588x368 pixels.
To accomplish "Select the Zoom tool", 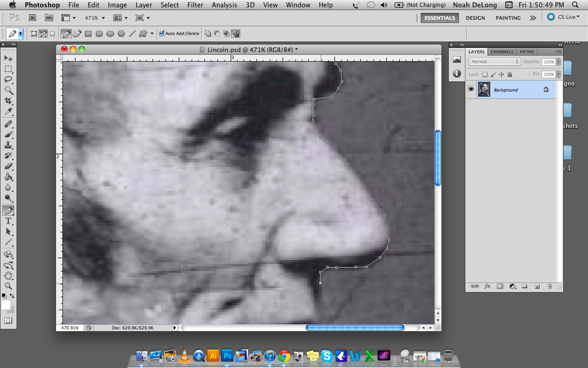I will click(x=8, y=287).
